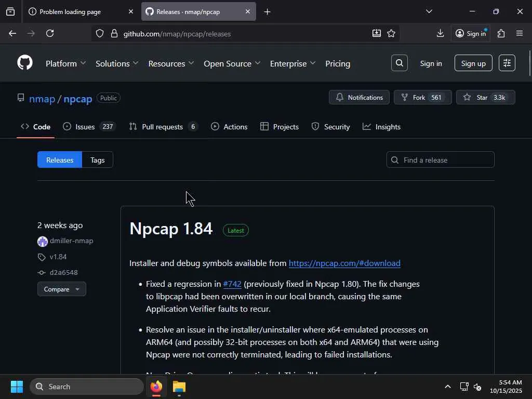Open dmiller-nmap profile link

click(71, 241)
